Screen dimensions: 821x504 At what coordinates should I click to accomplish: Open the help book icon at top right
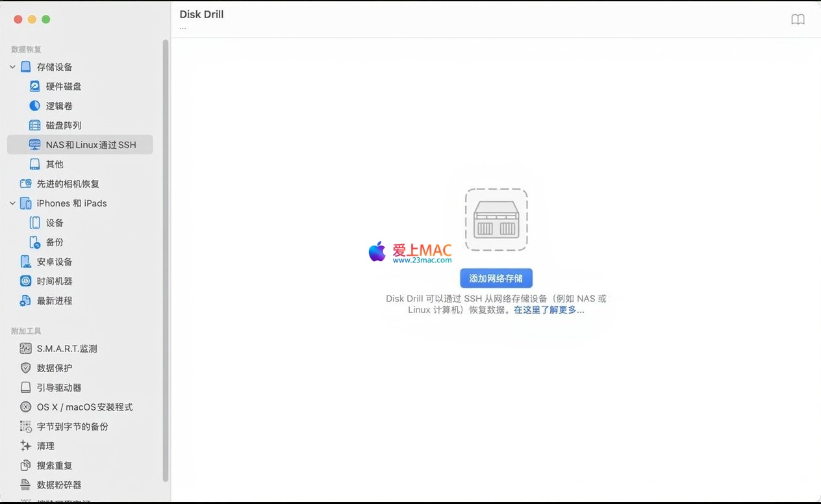point(798,19)
